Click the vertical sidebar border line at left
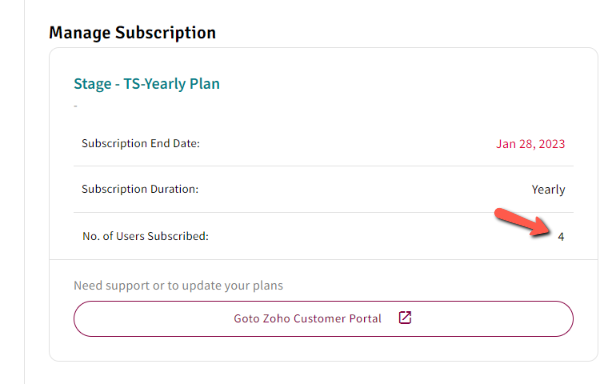The image size is (616, 384). coord(24,192)
